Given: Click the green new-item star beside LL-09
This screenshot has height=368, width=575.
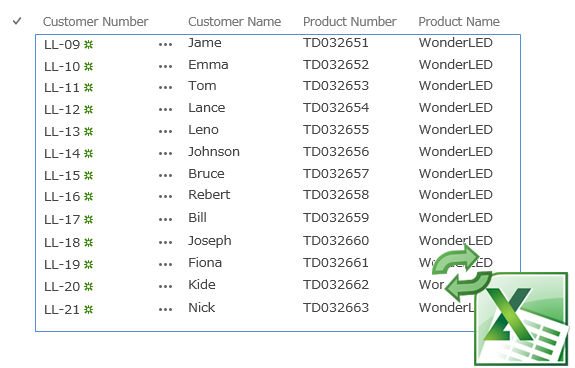Looking at the screenshot, I should click(88, 45).
